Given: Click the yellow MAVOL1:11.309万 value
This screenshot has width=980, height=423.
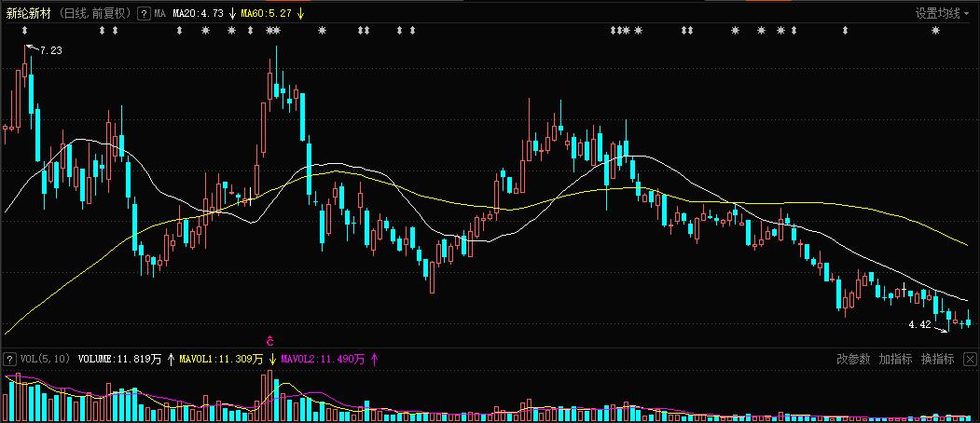Looking at the screenshot, I should (x=221, y=360).
